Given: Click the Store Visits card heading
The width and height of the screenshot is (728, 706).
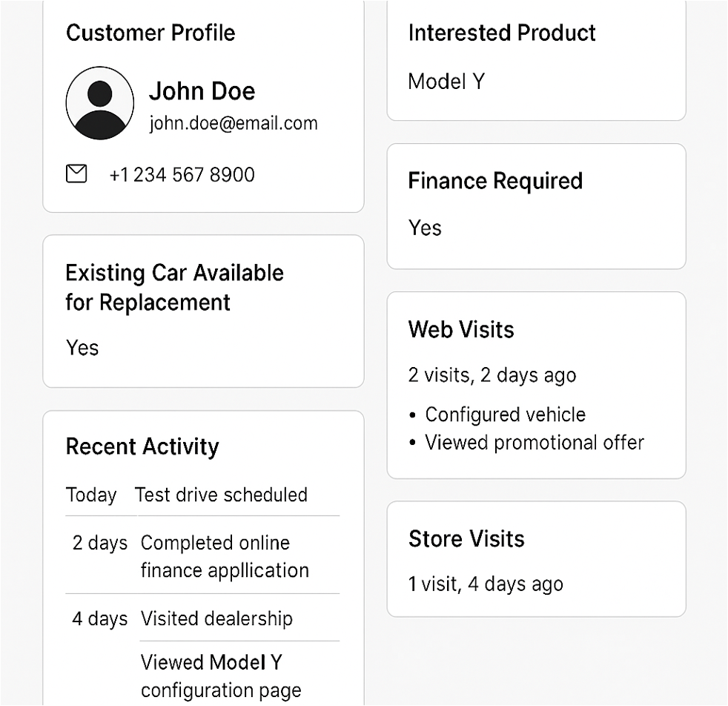Looking at the screenshot, I should 466,538.
